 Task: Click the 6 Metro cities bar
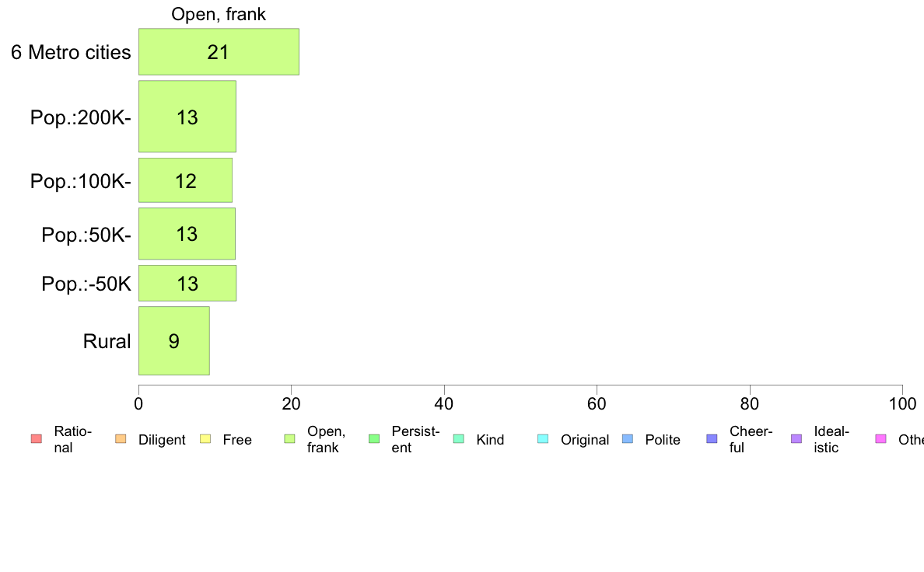(x=219, y=52)
